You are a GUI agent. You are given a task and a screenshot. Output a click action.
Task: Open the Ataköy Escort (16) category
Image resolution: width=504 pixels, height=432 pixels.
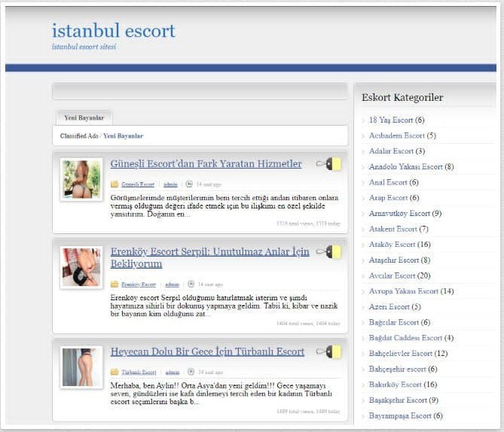coord(399,245)
